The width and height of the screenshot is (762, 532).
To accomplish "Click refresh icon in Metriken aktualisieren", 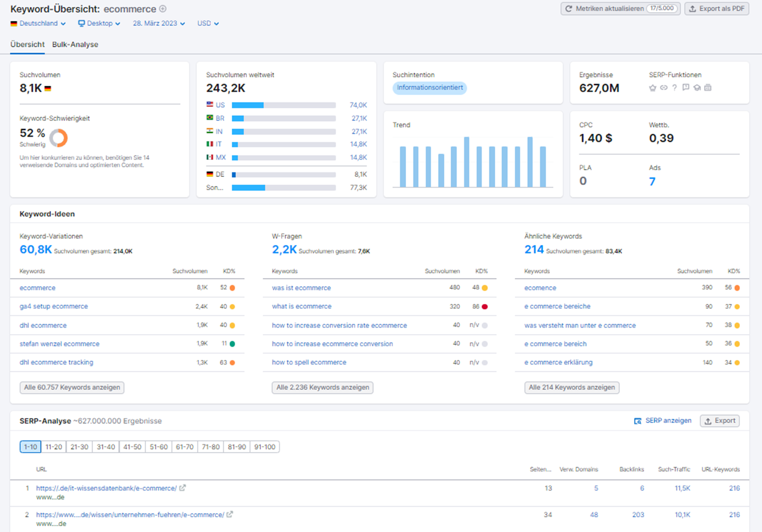I will click(x=568, y=9).
